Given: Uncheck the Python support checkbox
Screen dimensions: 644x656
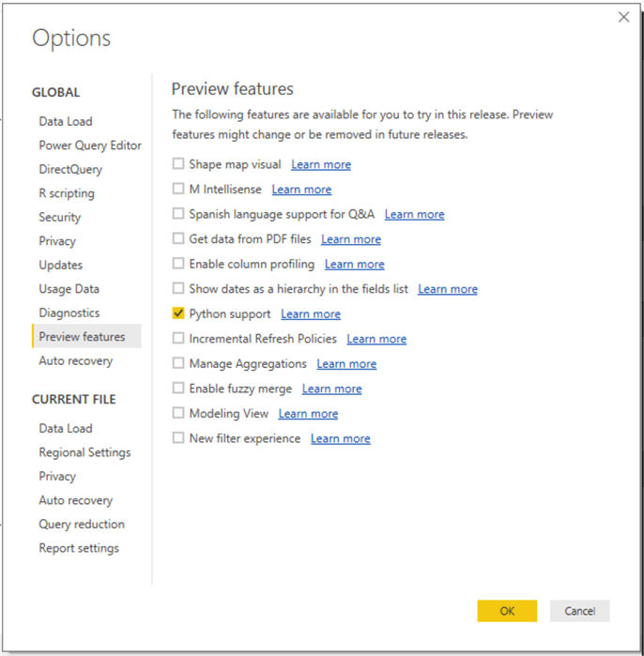Looking at the screenshot, I should point(178,314).
